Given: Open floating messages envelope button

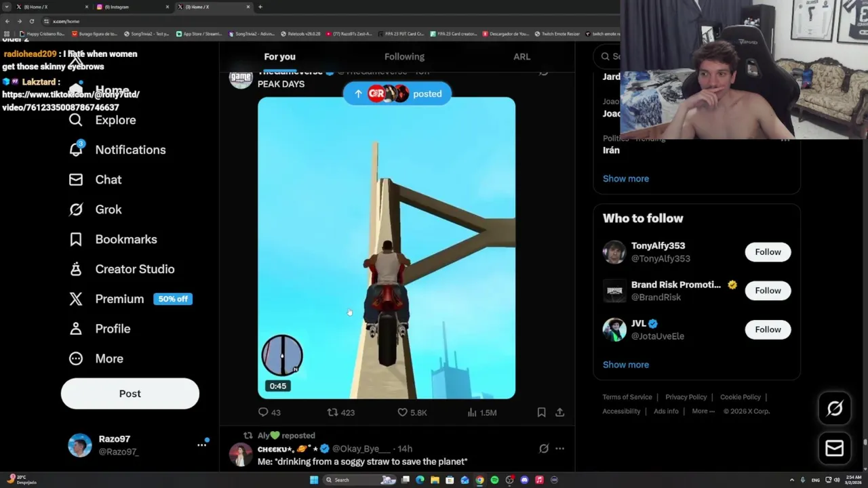Looking at the screenshot, I should [835, 448].
